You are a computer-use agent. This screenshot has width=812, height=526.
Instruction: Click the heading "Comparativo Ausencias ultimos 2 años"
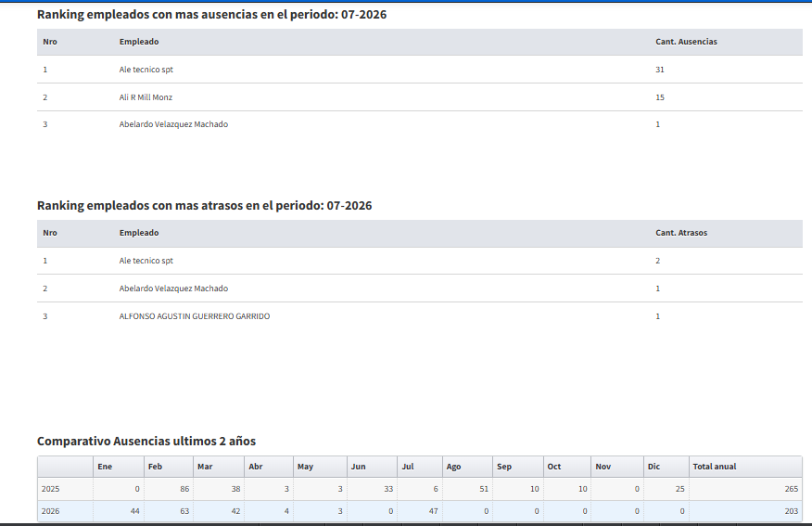[x=146, y=441]
